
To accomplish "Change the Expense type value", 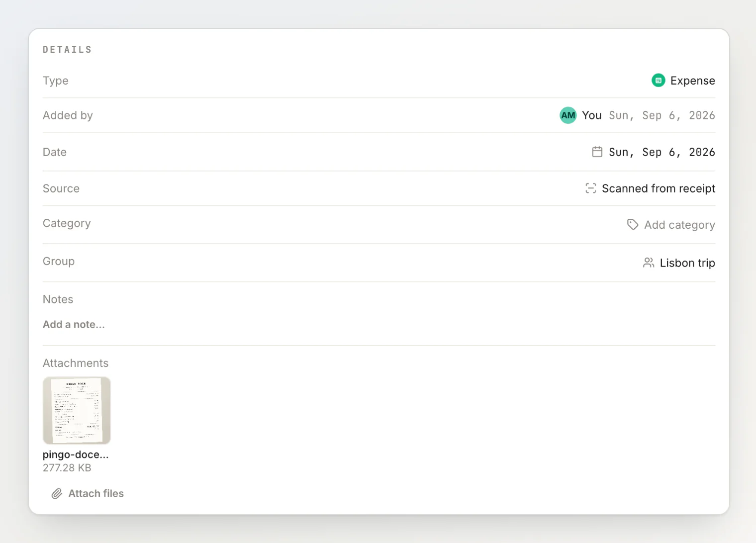I will click(683, 80).
